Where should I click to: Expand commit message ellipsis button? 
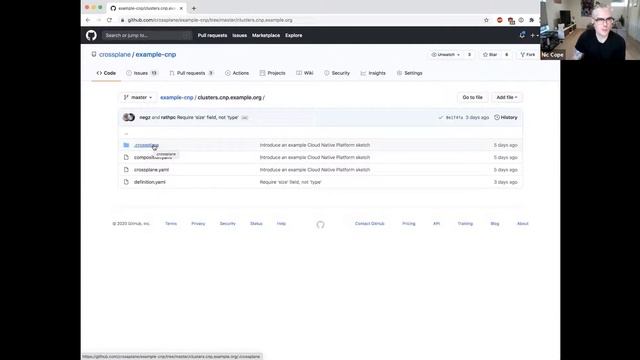(x=244, y=118)
